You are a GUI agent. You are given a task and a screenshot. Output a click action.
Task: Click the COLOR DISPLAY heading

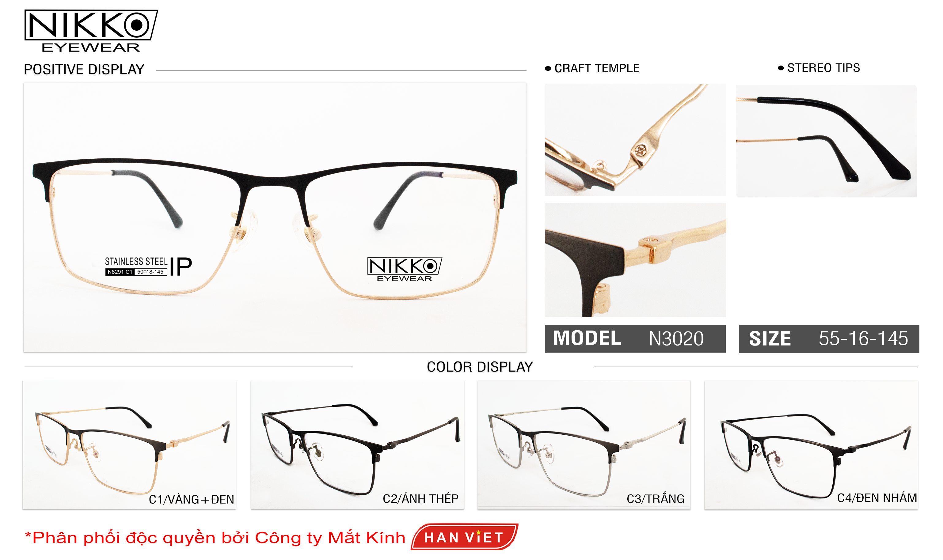click(x=480, y=367)
